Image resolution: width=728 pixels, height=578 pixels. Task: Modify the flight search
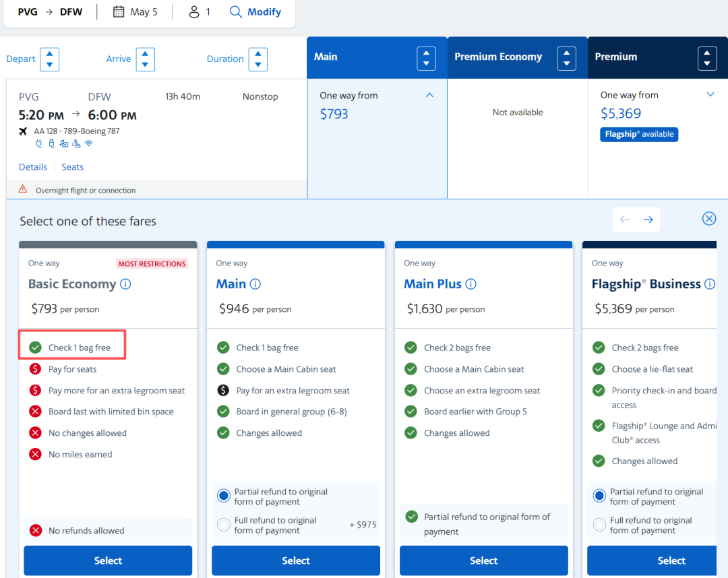pos(255,11)
